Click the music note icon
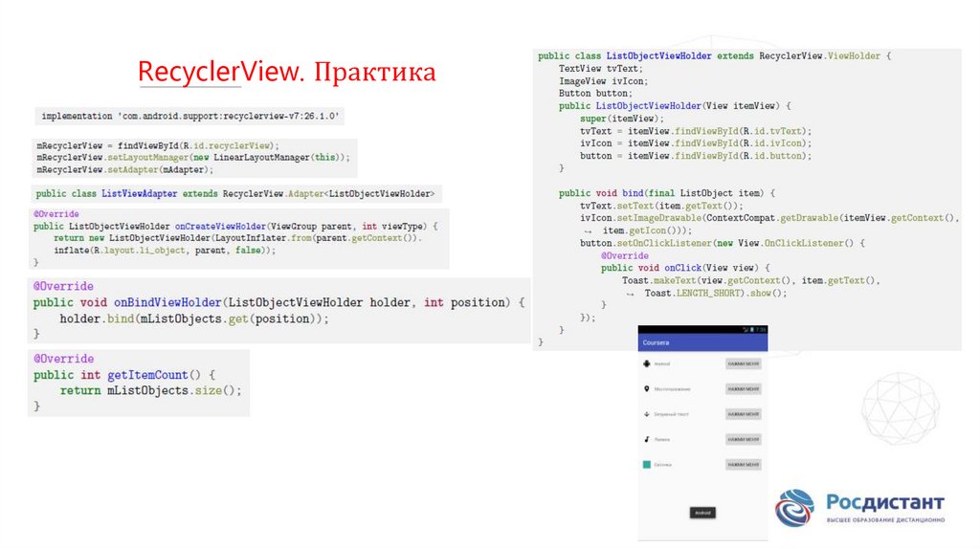The width and height of the screenshot is (980, 549). (x=647, y=439)
